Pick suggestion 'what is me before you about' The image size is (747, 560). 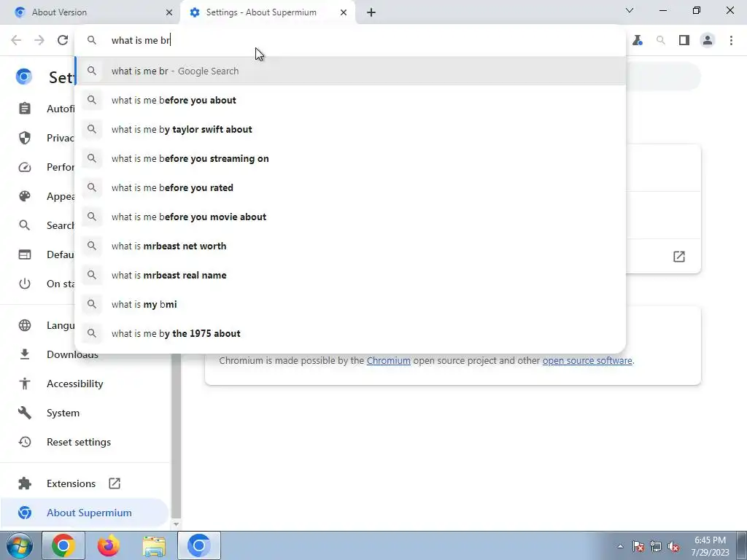coord(350,100)
